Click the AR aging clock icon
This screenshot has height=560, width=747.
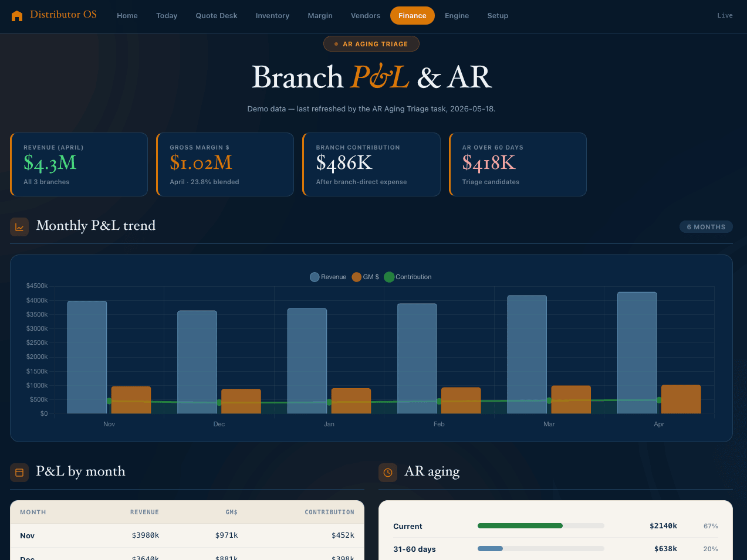click(x=388, y=473)
